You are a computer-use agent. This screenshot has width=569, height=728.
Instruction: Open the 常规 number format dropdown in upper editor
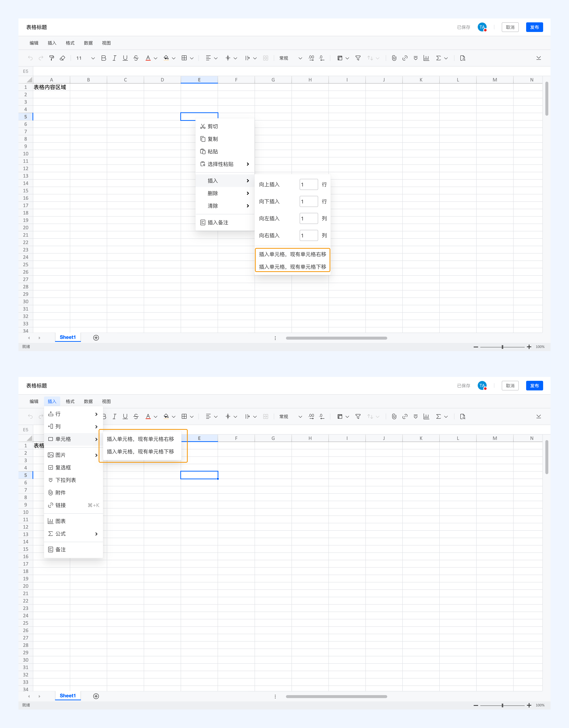pyautogui.click(x=291, y=58)
